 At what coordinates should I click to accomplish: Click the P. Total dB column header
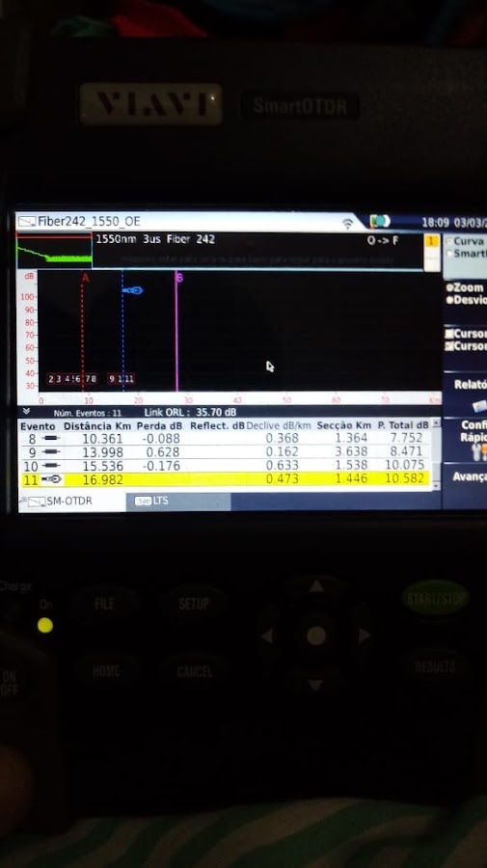(403, 425)
